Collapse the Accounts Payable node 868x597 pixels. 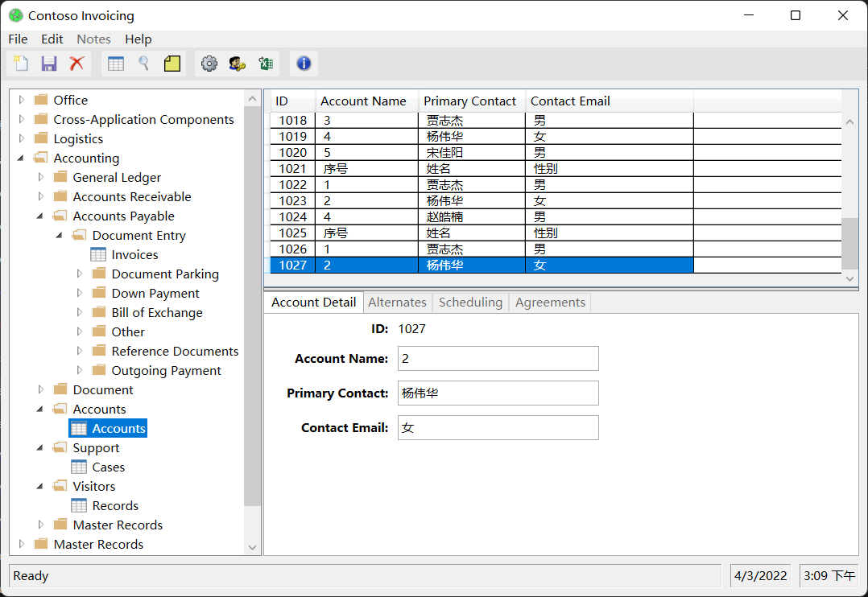39,216
